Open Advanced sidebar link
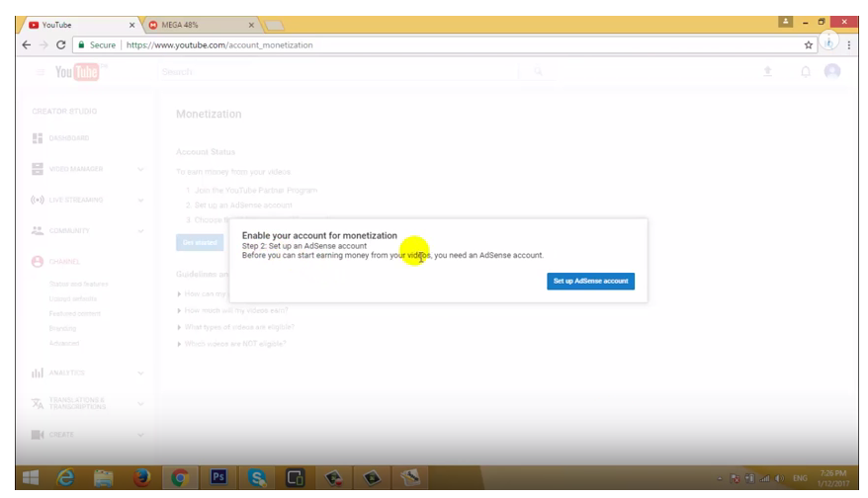868x498 pixels. point(64,344)
